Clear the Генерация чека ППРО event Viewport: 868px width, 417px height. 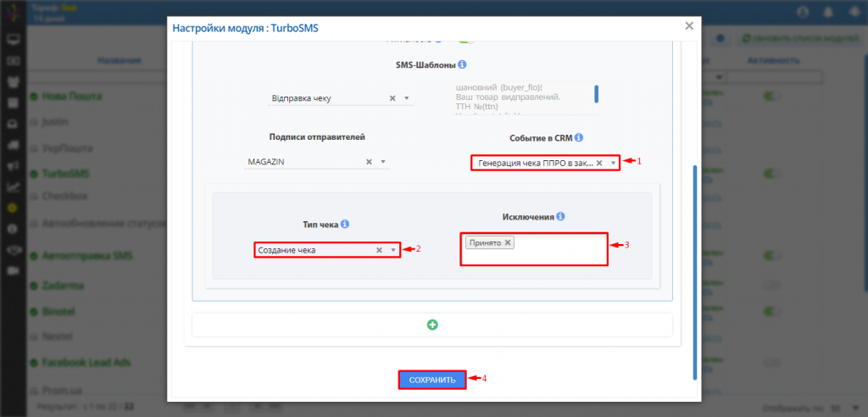pyautogui.click(x=599, y=163)
